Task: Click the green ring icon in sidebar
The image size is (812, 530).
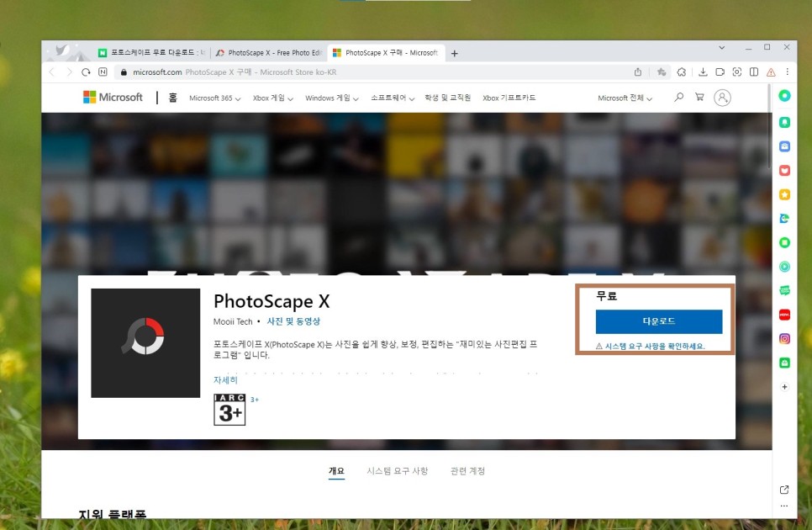Action: [784, 95]
